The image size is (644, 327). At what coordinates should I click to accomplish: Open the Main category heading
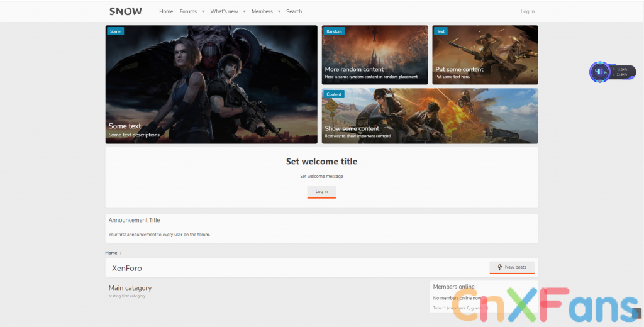click(x=130, y=288)
